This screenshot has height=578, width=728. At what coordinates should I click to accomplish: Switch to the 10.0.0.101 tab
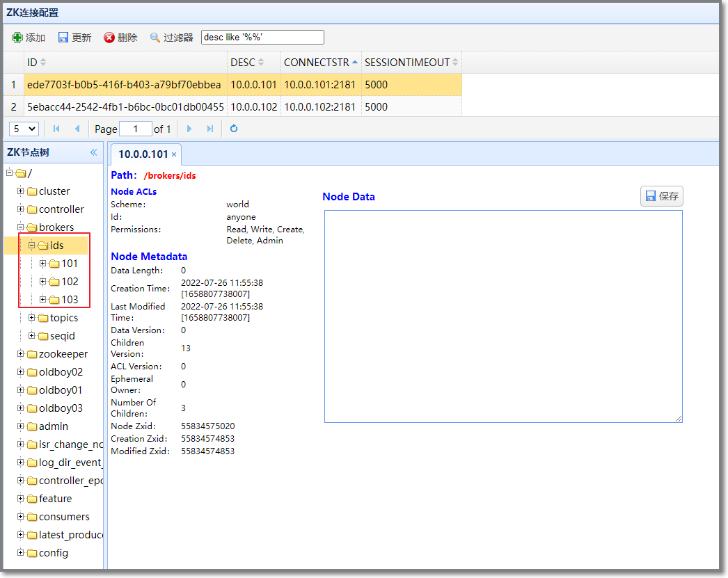pyautogui.click(x=143, y=154)
